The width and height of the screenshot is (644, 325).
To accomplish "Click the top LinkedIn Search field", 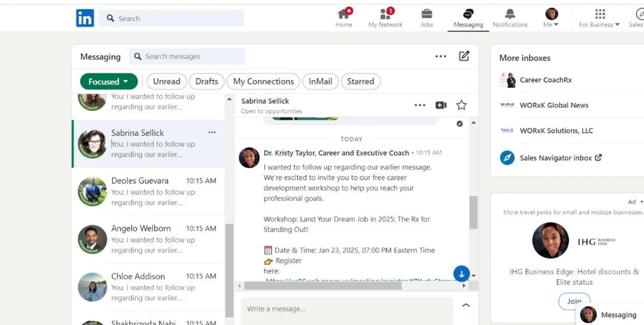I will (x=171, y=18).
